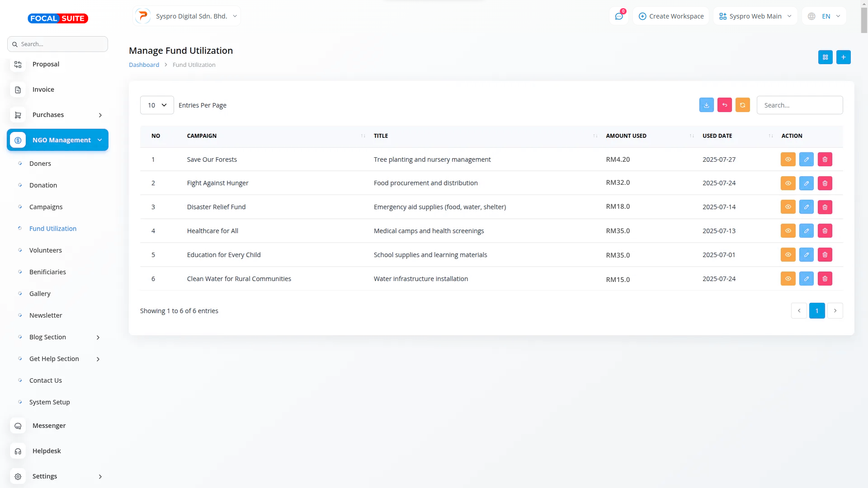Image resolution: width=868 pixels, height=488 pixels.
Task: Open Campaigns in the NGO submenu
Action: 46,207
